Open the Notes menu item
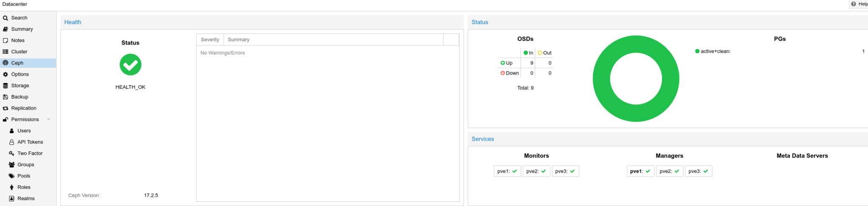This screenshot has width=868, height=206. pos(18,41)
